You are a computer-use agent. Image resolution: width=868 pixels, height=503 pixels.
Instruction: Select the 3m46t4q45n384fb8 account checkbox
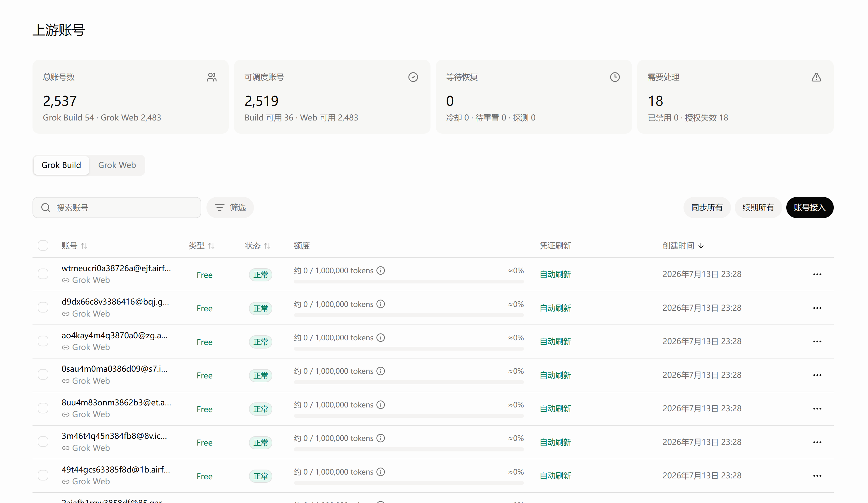click(x=43, y=442)
